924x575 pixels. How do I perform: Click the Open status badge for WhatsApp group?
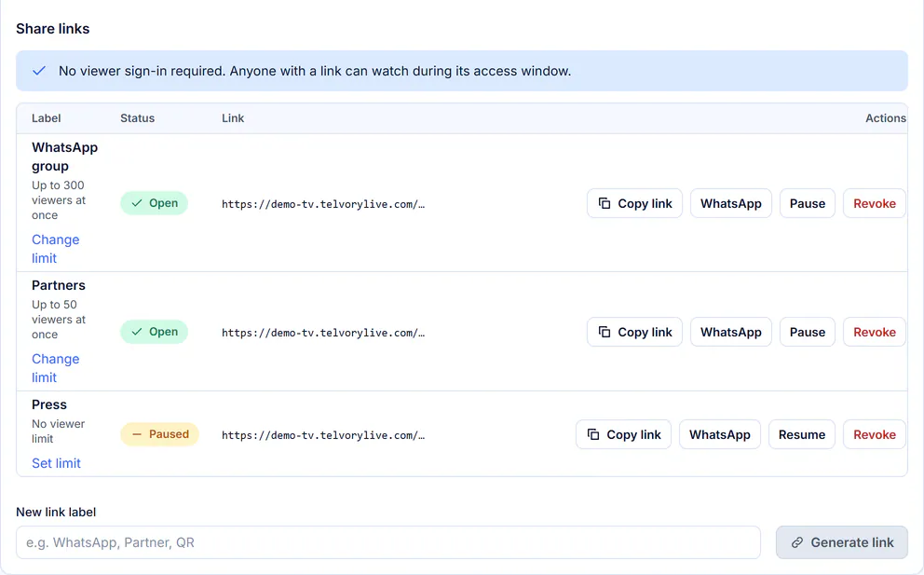[x=155, y=203]
